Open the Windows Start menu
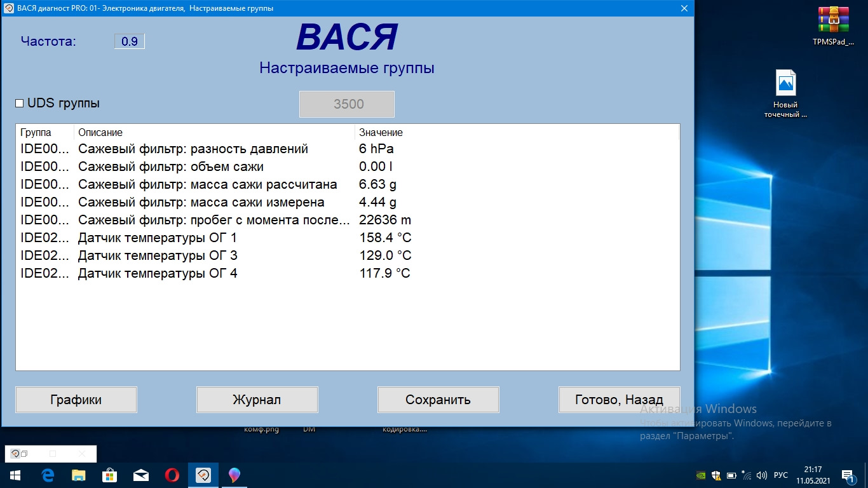Screen dimensions: 868x488 click(x=15, y=475)
